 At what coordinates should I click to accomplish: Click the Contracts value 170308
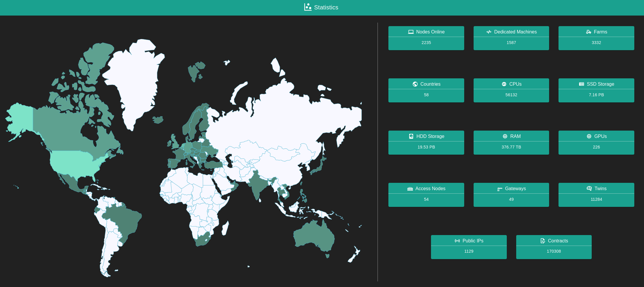pos(554,251)
